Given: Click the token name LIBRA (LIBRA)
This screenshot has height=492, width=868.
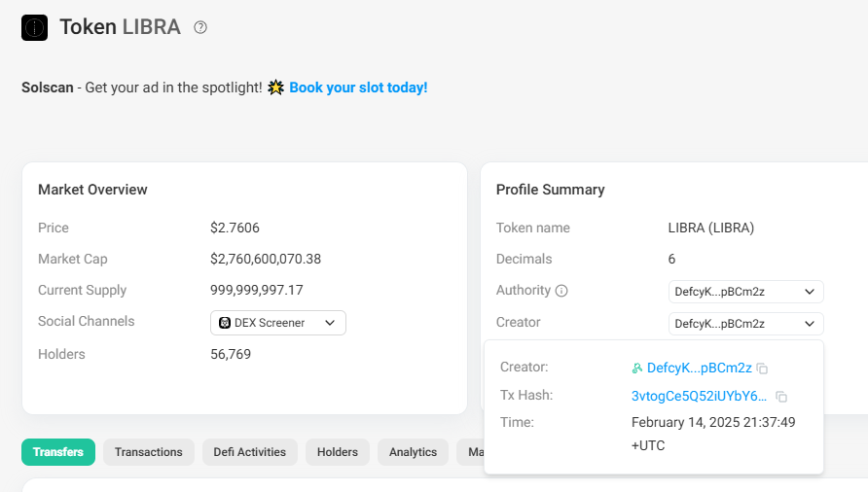Looking at the screenshot, I should (x=710, y=228).
